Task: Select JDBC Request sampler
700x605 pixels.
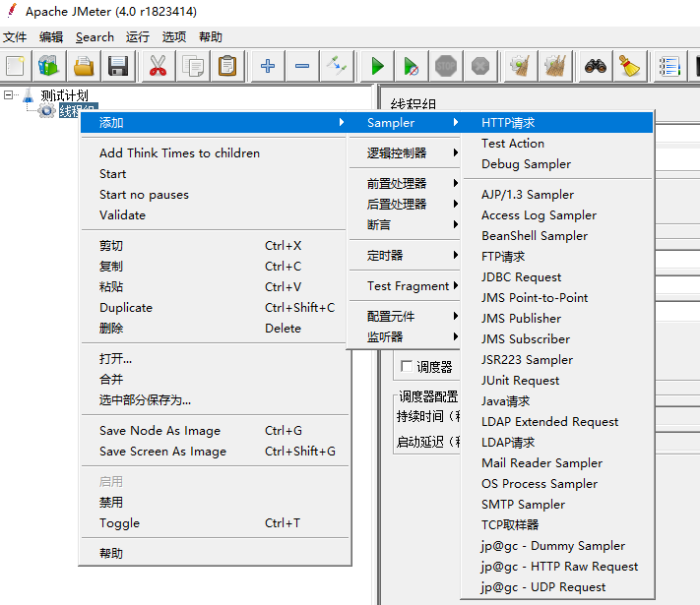Action: click(x=557, y=277)
